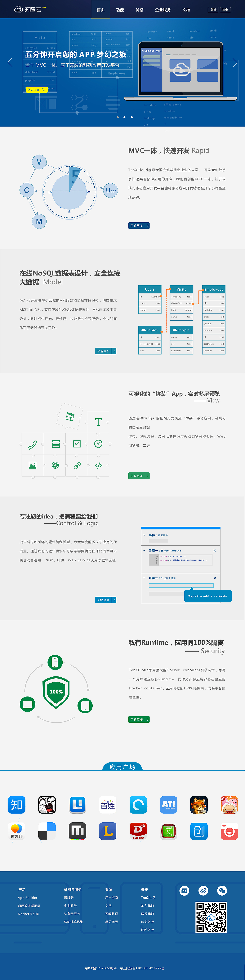This screenshot has width=245, height=980.
Task: Click the yellow 立即体验 button
Action: click(37, 90)
